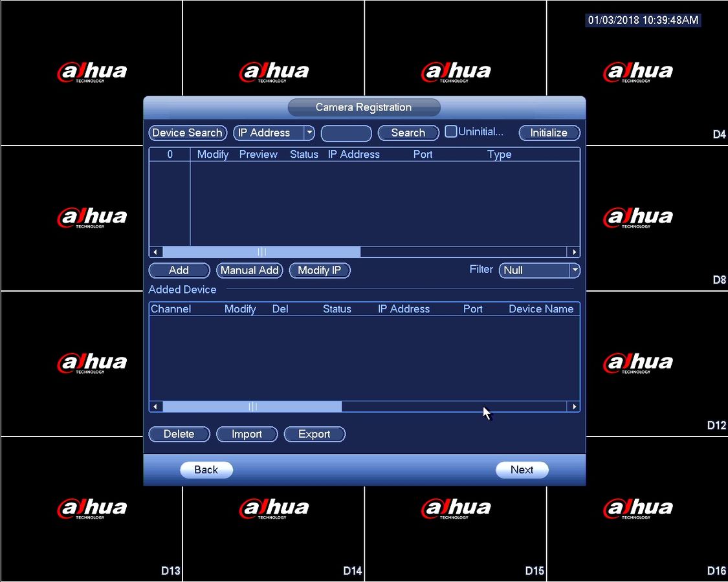Click the Modify IP button
This screenshot has height=582, width=728.
[320, 270]
